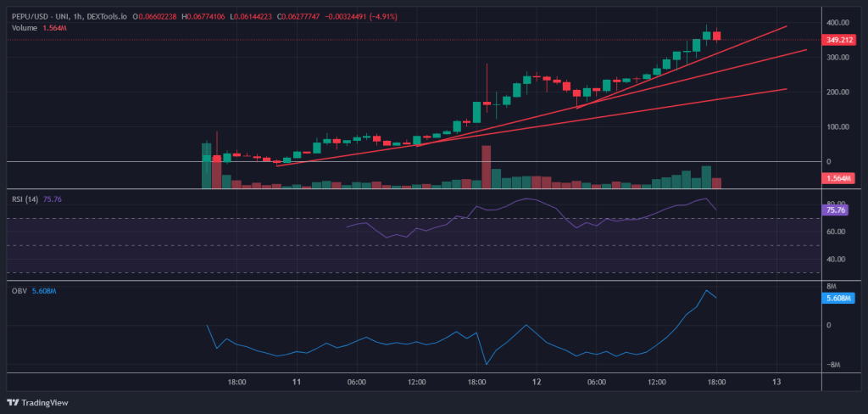Image resolution: width=868 pixels, height=414 pixels.
Task: Click the 100.00 price axis label
Action: point(837,127)
